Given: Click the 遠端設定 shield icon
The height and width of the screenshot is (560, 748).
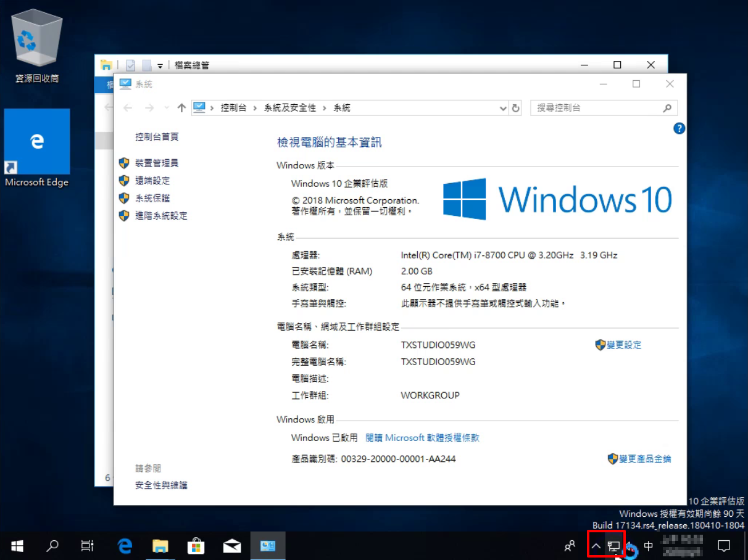Looking at the screenshot, I should click(x=124, y=181).
